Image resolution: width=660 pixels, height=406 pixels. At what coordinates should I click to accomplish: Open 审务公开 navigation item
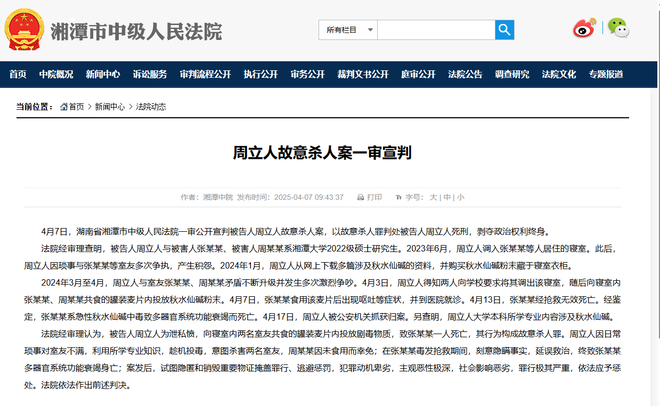(x=308, y=74)
